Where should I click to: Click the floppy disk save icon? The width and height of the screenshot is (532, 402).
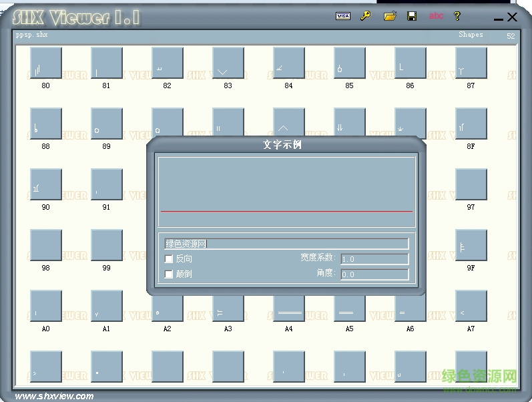pyautogui.click(x=412, y=16)
